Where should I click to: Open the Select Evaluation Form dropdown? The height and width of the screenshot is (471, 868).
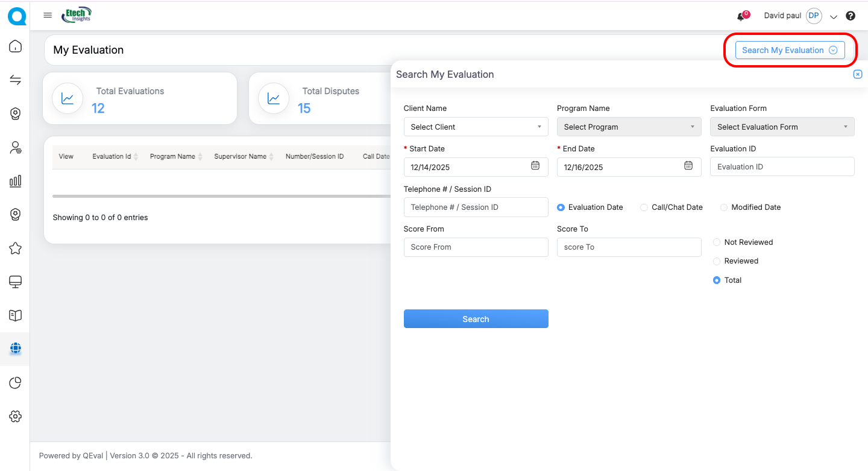coord(782,127)
